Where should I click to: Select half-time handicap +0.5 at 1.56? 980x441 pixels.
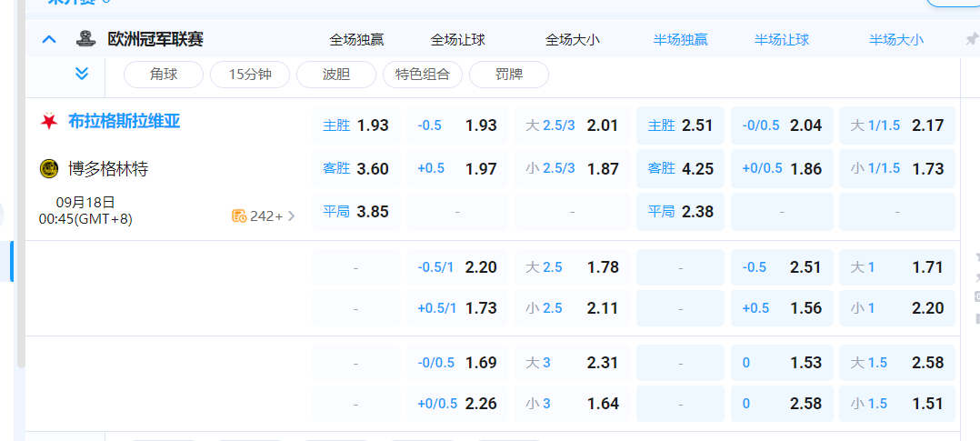click(783, 308)
